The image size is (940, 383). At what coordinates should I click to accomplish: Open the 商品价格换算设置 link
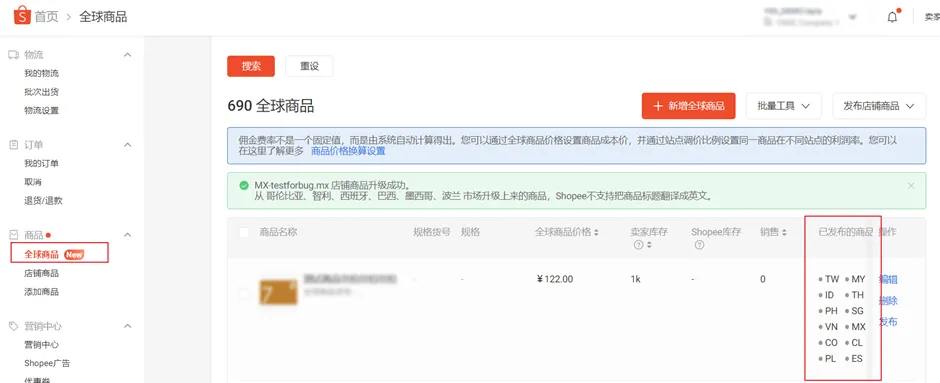click(348, 151)
